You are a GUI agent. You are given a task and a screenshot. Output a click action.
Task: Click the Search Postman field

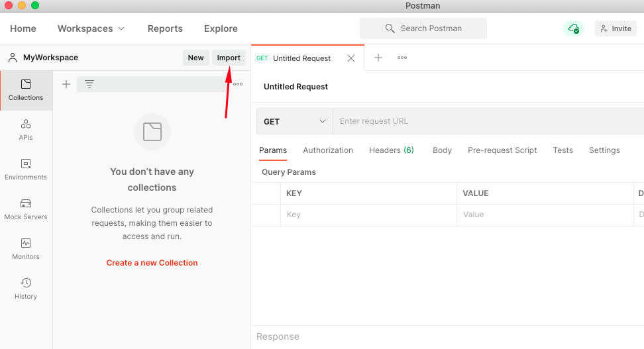click(423, 28)
